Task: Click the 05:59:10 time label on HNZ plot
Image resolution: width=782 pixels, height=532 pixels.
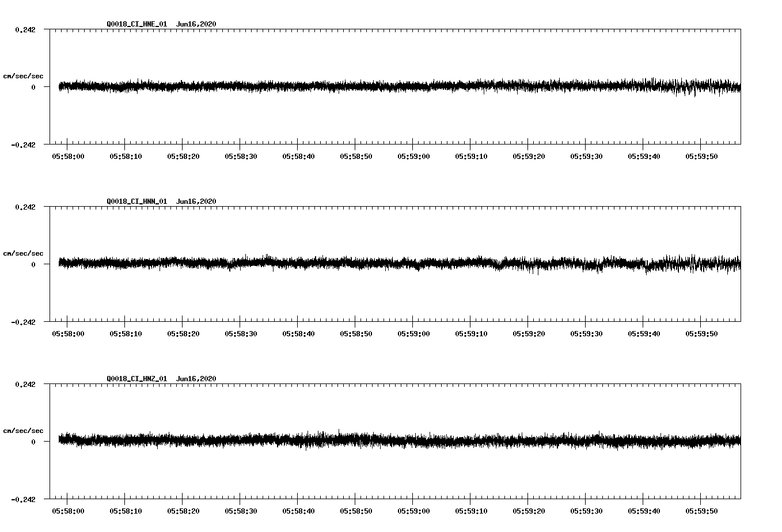Action: pos(471,511)
